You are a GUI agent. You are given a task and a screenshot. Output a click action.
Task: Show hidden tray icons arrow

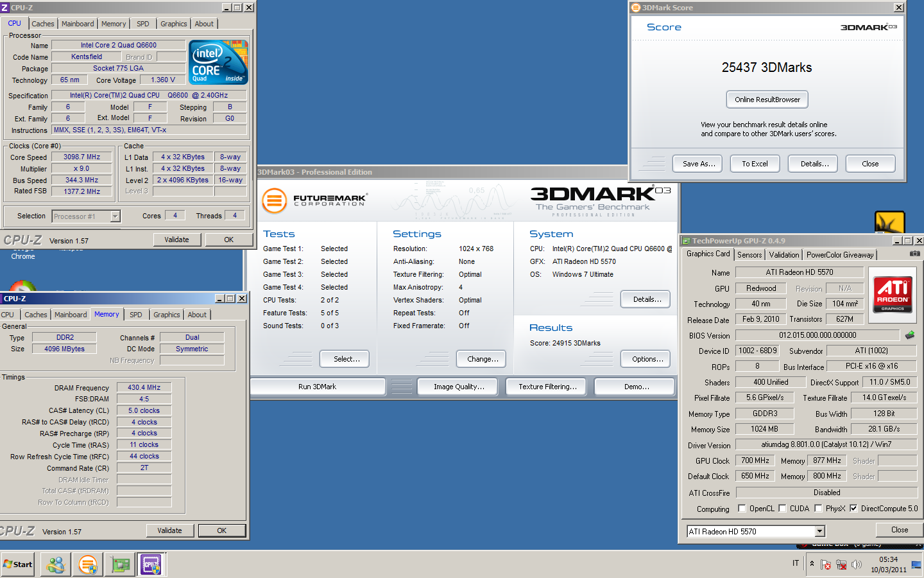pos(812,564)
